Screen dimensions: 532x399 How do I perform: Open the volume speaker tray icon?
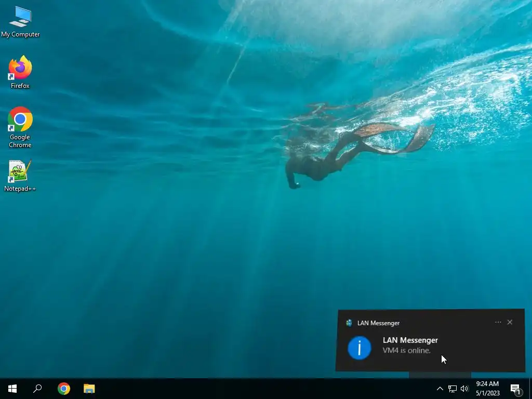[x=464, y=389]
